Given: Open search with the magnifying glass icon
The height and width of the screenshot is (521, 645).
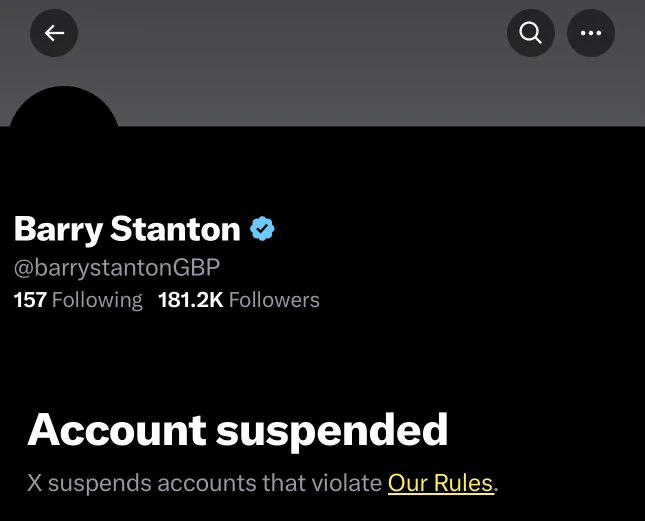Looking at the screenshot, I should tap(531, 33).
